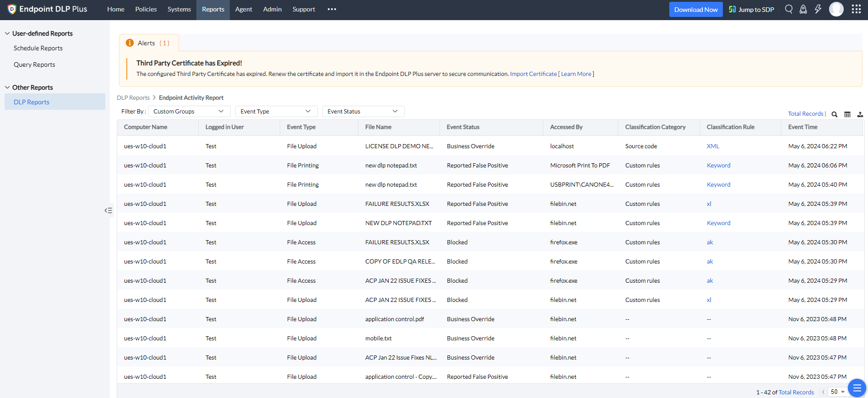
Task: Click the DLP Reports breadcrumb
Action: pyautogui.click(x=133, y=97)
